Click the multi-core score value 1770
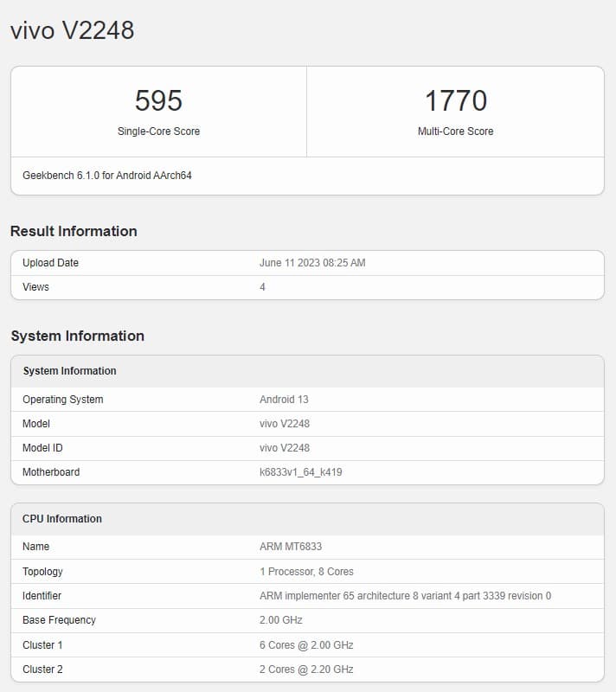Image resolution: width=616 pixels, height=692 pixels. pyautogui.click(x=455, y=101)
